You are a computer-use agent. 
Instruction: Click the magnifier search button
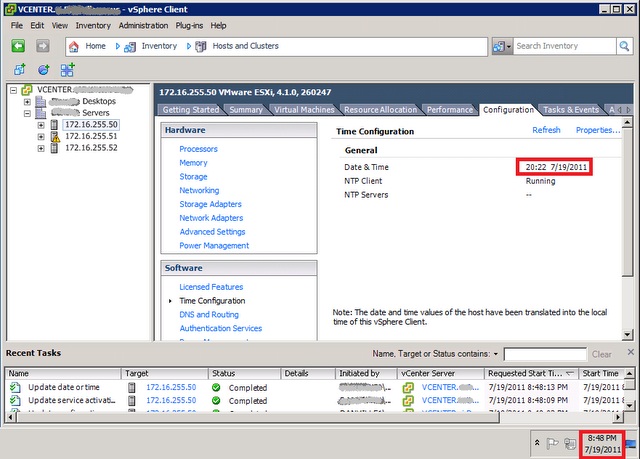[x=624, y=46]
